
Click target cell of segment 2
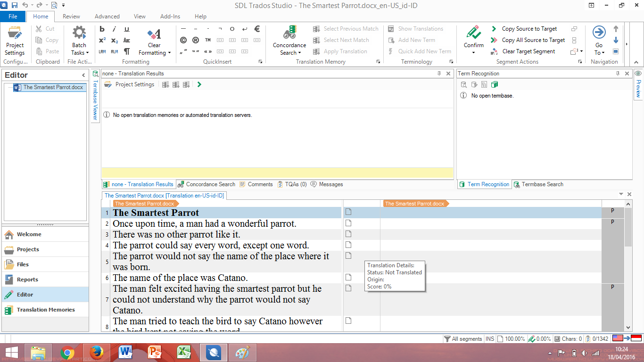tap(491, 223)
